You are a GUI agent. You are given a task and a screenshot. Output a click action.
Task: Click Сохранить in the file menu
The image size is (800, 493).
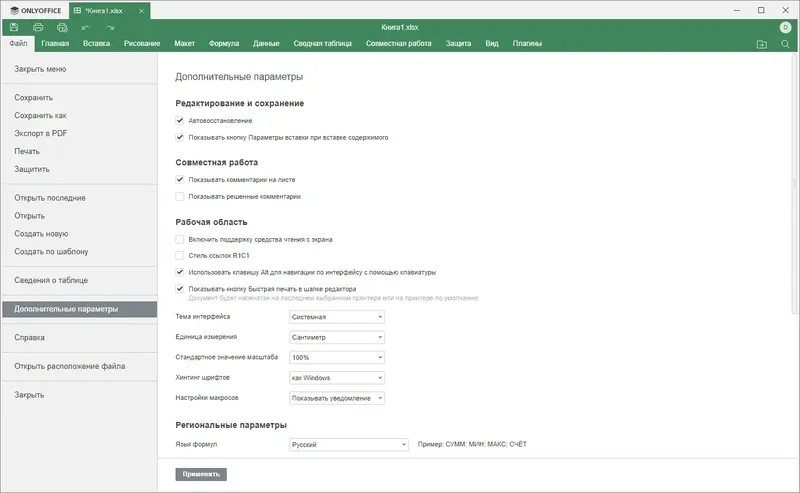[80, 97]
